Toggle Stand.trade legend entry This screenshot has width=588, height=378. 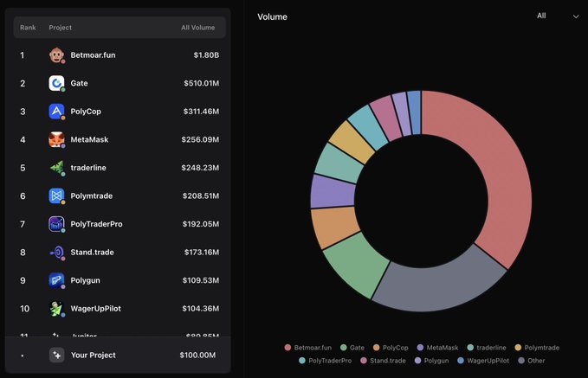click(x=383, y=361)
